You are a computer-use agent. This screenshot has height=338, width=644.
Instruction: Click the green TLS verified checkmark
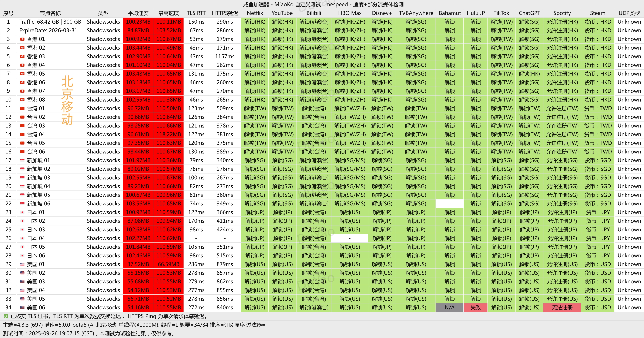[6, 317]
